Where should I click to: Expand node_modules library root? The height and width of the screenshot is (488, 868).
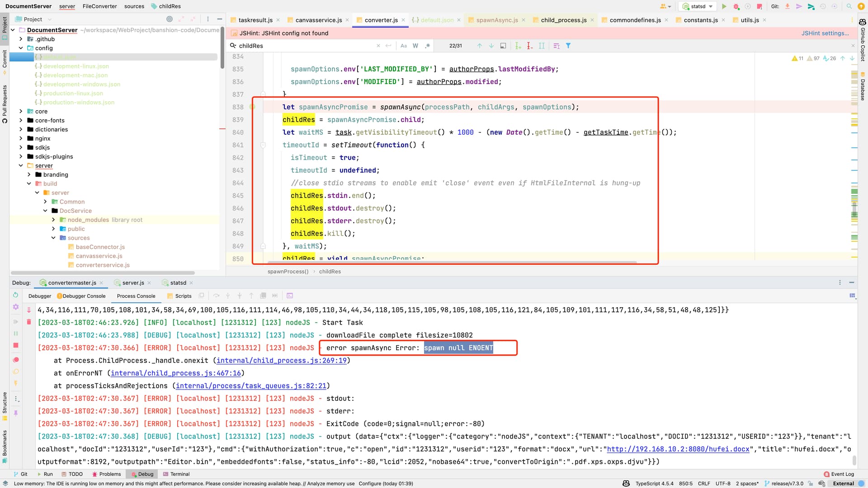53,220
